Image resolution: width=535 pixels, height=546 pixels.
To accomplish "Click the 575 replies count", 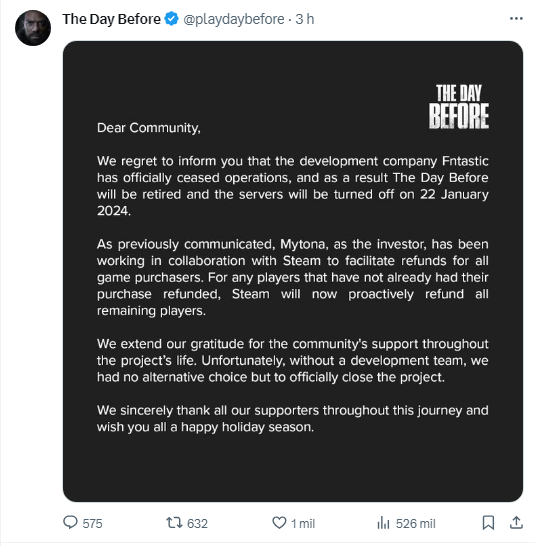I will (x=92, y=523).
